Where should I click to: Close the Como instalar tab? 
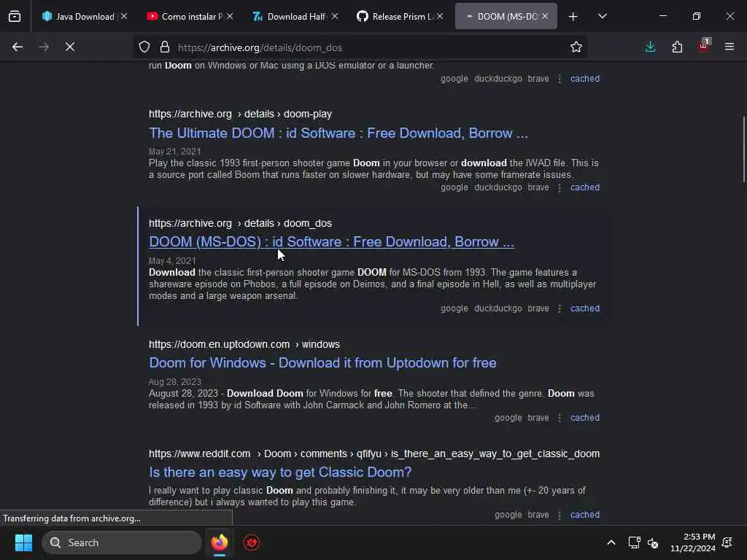(x=230, y=16)
